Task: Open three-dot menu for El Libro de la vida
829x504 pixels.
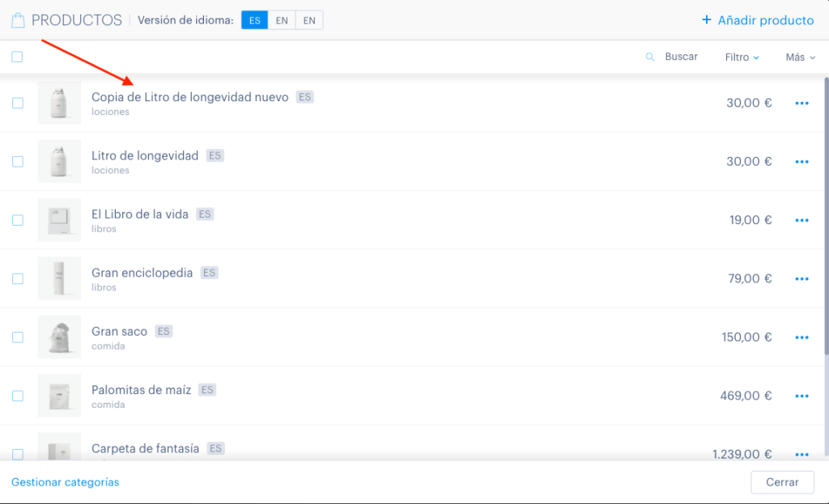Action: pos(801,220)
